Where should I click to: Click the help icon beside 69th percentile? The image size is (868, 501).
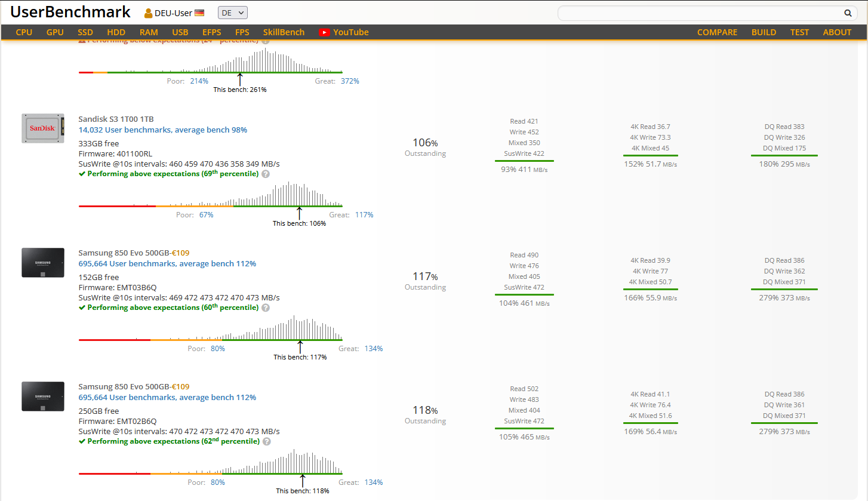(x=266, y=174)
